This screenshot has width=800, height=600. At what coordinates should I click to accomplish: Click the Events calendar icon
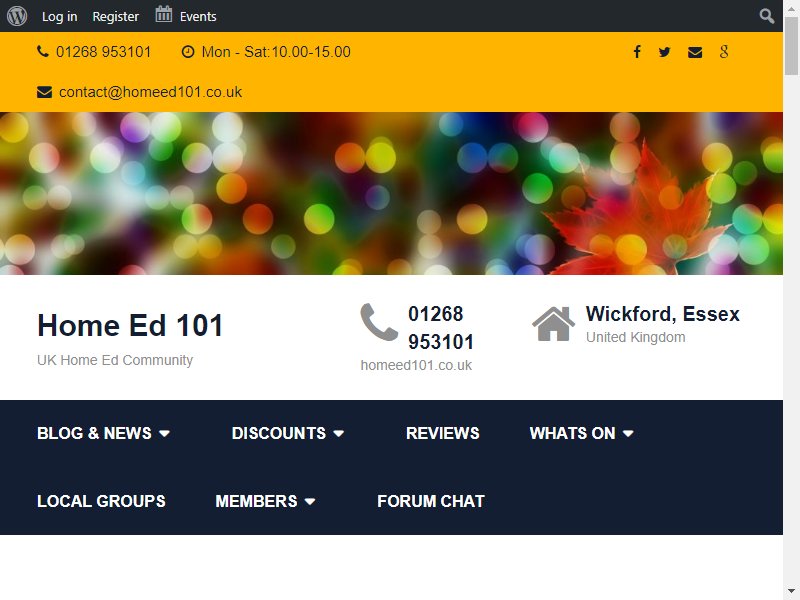click(163, 14)
